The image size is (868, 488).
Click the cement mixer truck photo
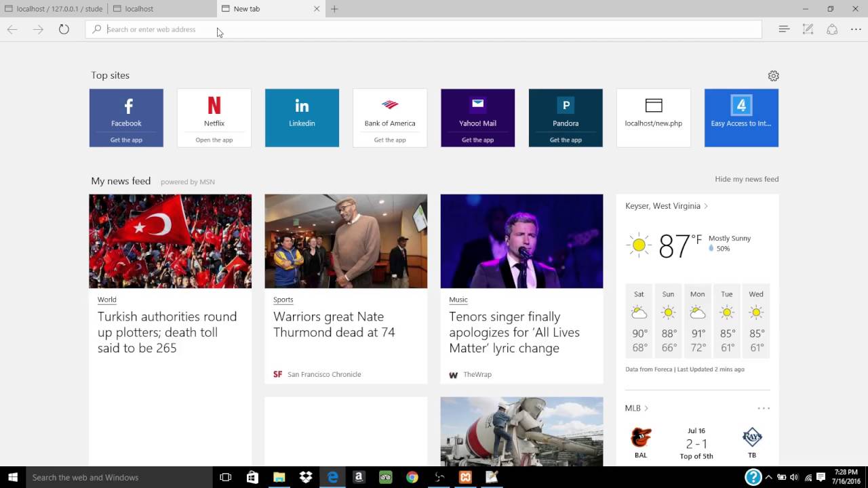[x=521, y=431]
